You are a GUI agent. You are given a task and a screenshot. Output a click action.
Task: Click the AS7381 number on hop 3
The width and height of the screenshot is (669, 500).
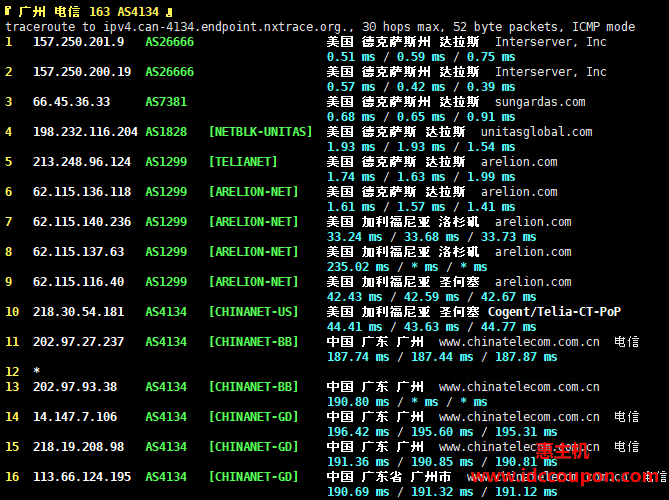(x=166, y=102)
